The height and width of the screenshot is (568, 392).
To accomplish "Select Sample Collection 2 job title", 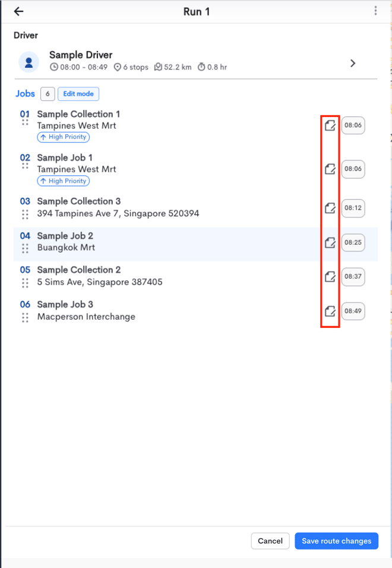I will click(x=79, y=270).
